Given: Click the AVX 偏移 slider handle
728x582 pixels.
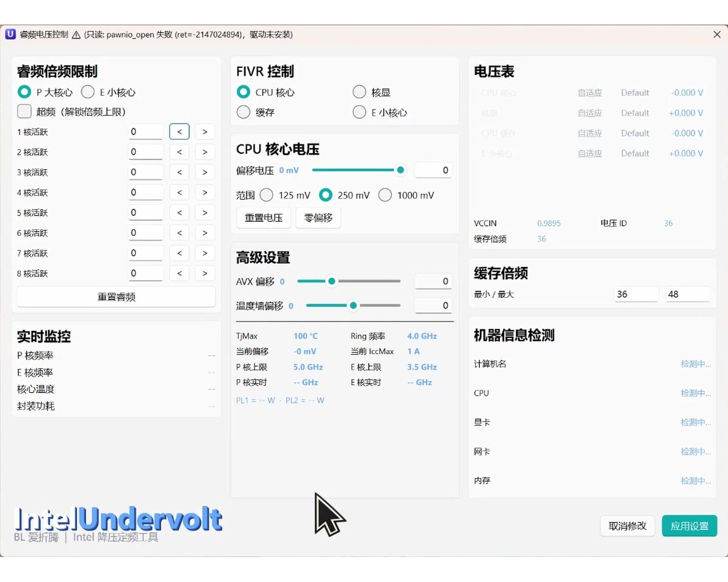Looking at the screenshot, I should (332, 281).
